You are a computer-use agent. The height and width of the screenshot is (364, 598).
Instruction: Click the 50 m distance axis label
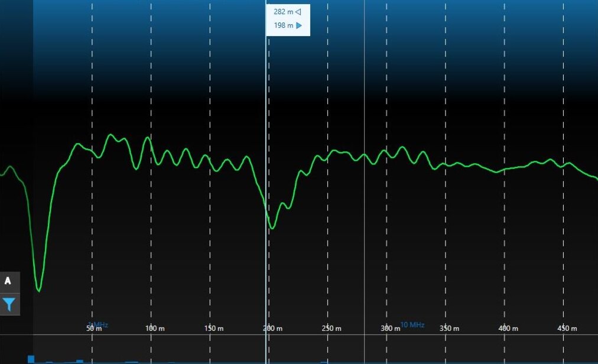pos(94,329)
